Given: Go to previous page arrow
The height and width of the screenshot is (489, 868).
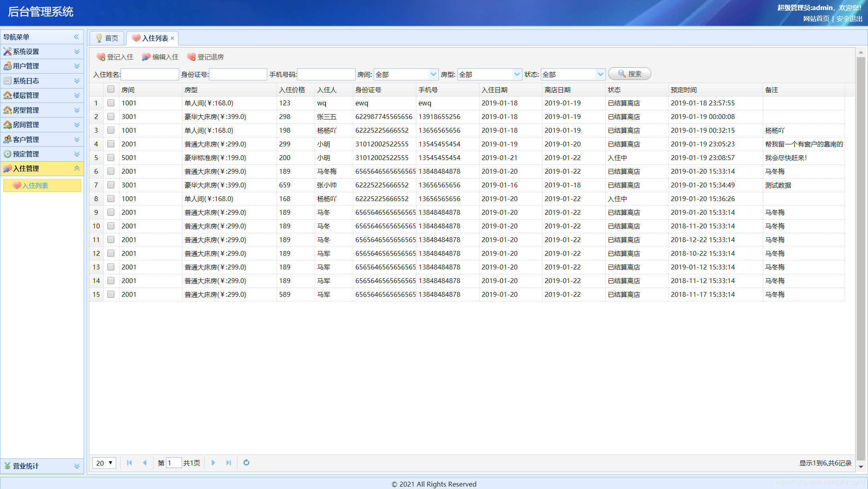Looking at the screenshot, I should [145, 462].
